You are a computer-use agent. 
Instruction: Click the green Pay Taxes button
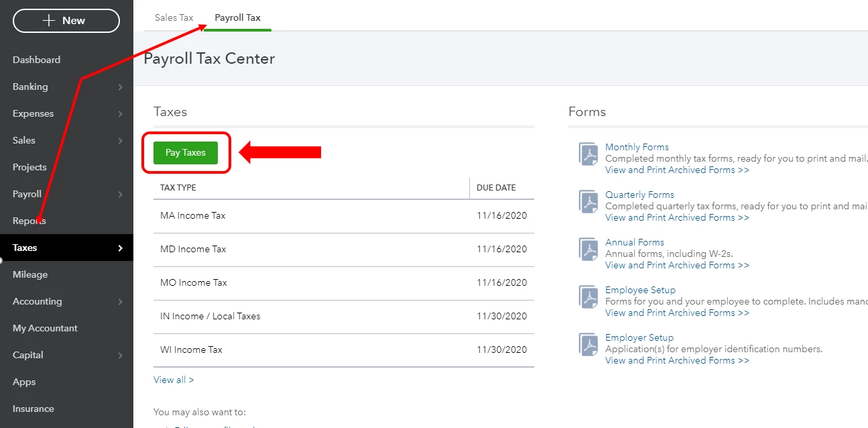click(x=186, y=152)
